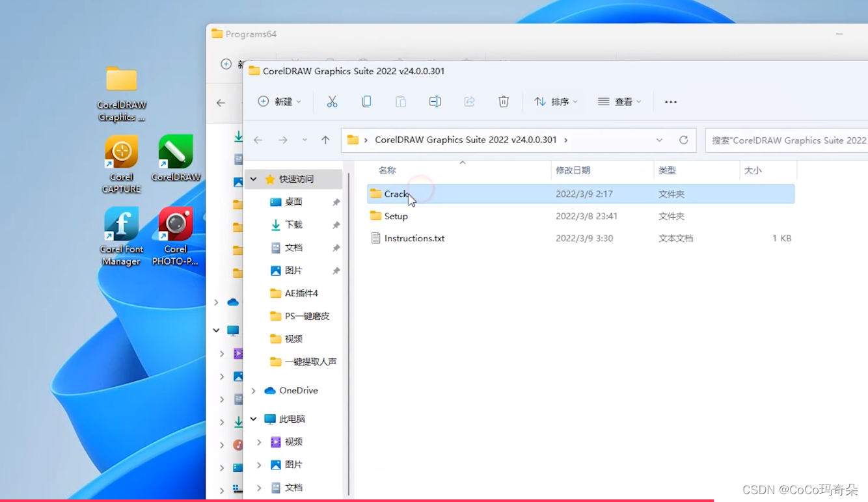
Task: Click the pin icon beside 下载
Action: pos(336,225)
